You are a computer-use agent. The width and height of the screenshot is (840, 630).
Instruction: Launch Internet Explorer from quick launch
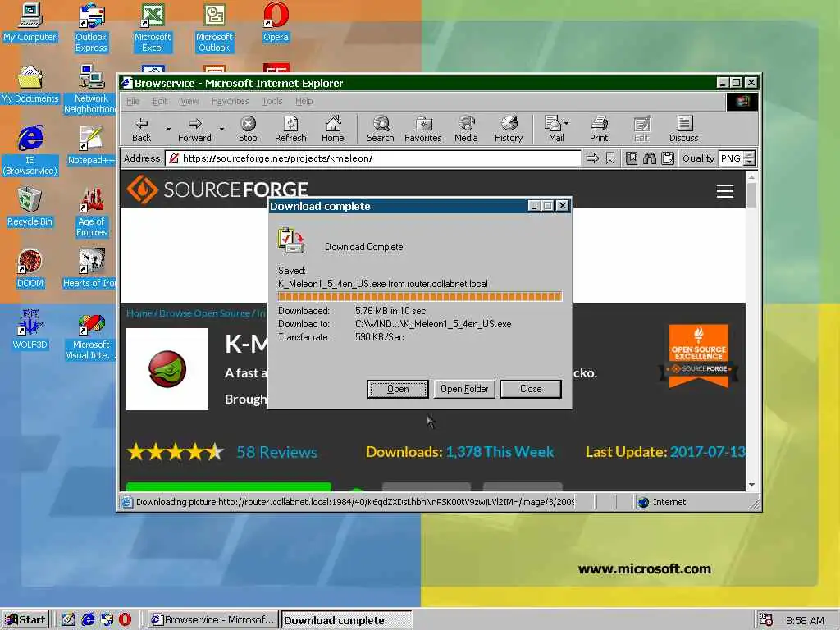coord(88,620)
